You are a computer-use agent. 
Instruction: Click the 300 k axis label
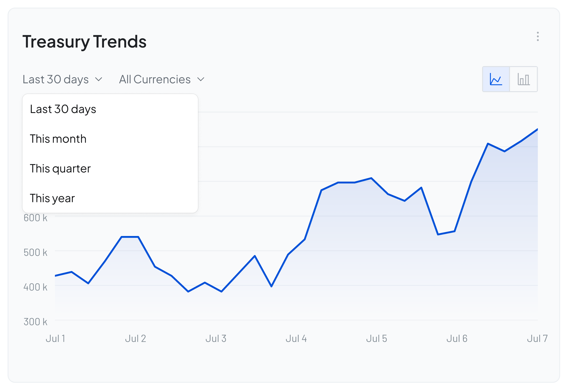[35, 322]
